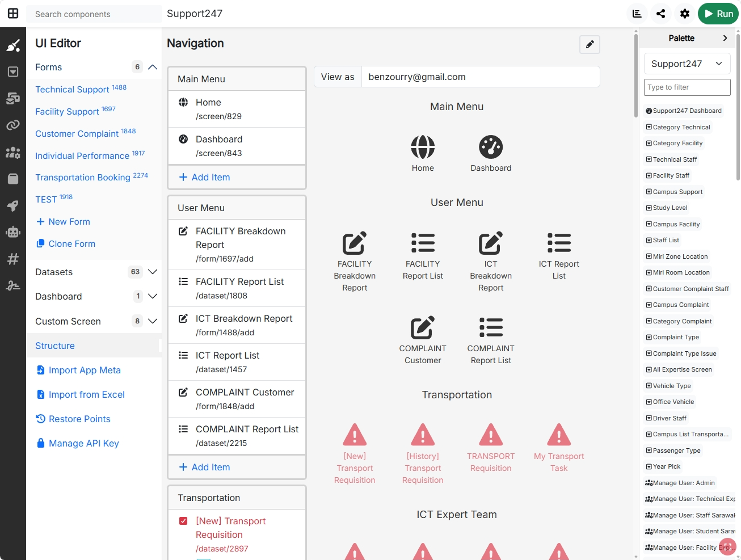Screen dimensions: 741x560
Task: Click New Form link
Action: (x=63, y=222)
